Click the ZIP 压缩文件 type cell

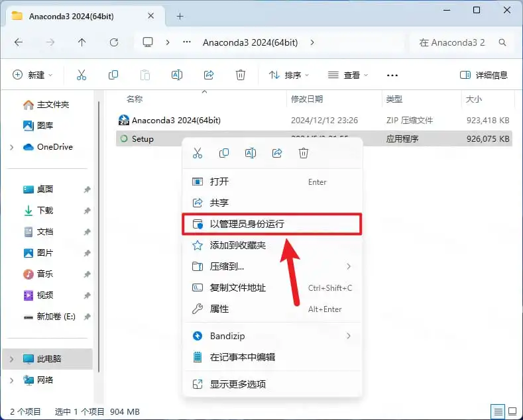point(409,121)
